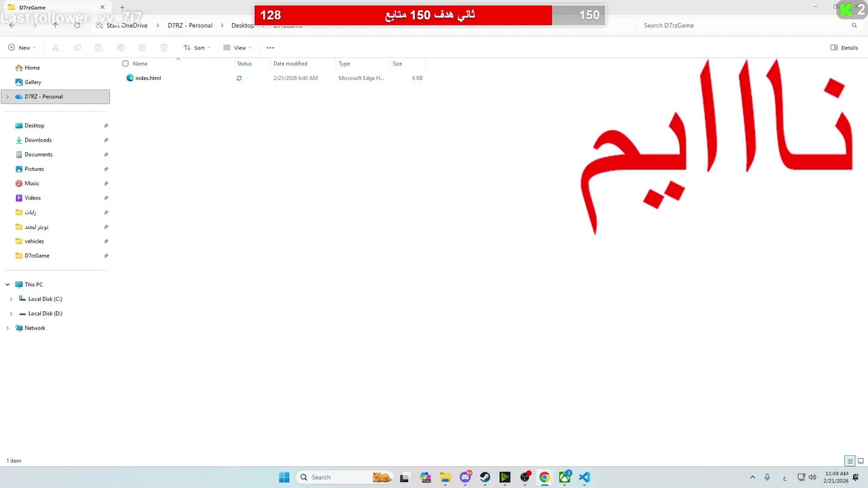Click the Rename icon in toolbar
This screenshot has height=488, width=868.
pyautogui.click(x=121, y=47)
